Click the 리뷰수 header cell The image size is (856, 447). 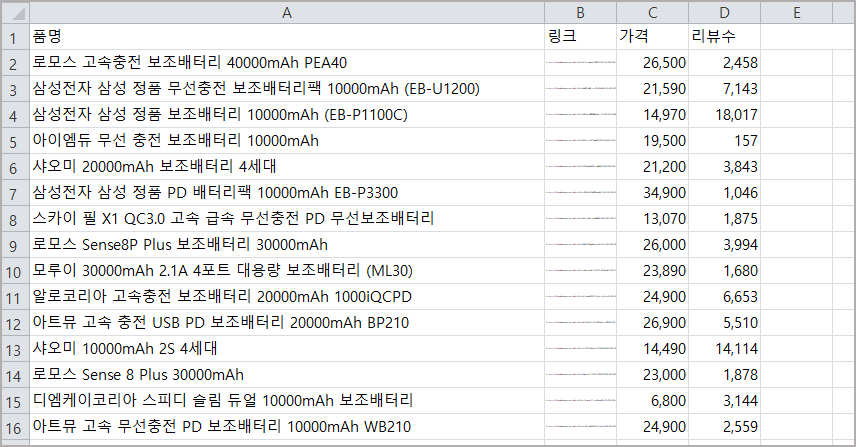(x=724, y=37)
